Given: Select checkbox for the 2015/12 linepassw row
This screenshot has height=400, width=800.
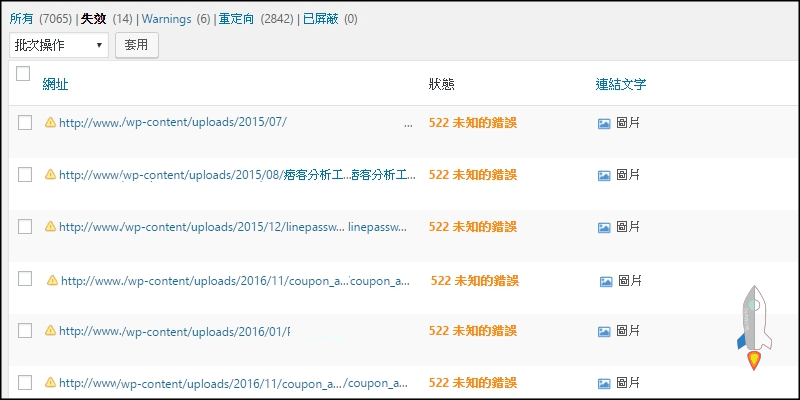Looking at the screenshot, I should click(25, 226).
